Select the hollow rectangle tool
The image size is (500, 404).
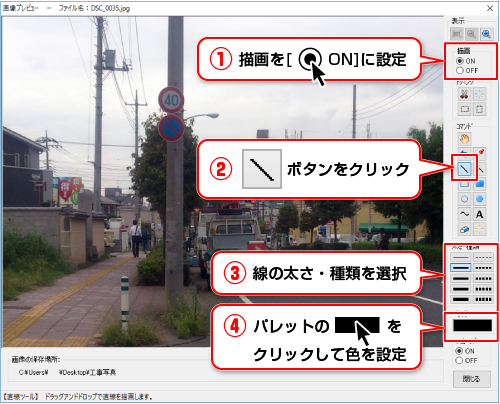(x=464, y=185)
